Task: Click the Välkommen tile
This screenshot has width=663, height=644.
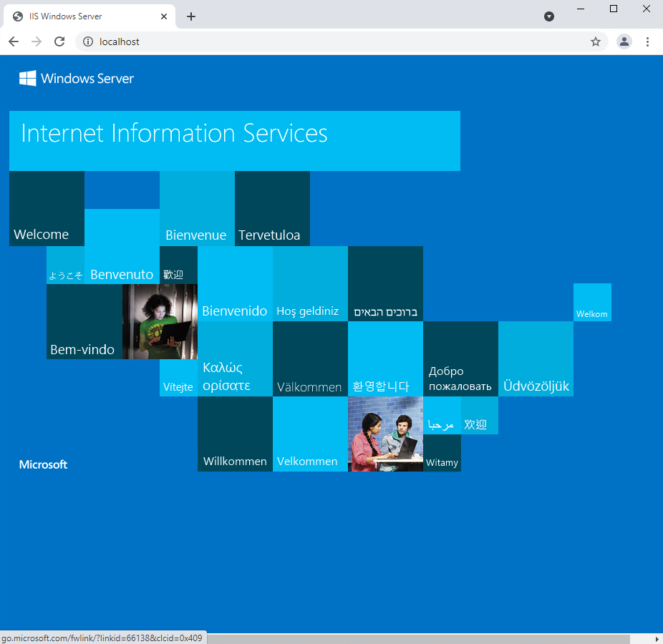Action: click(310, 358)
